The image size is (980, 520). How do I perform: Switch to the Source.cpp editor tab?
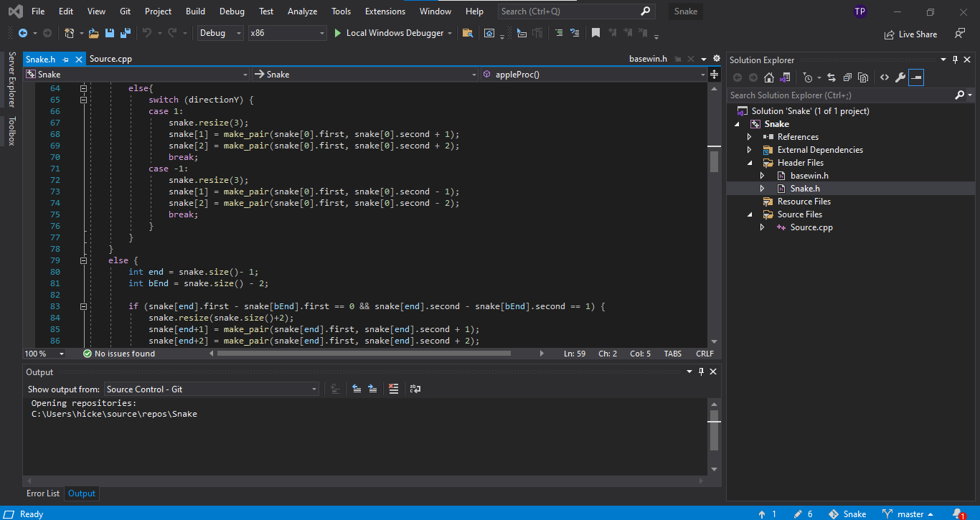[x=110, y=60]
